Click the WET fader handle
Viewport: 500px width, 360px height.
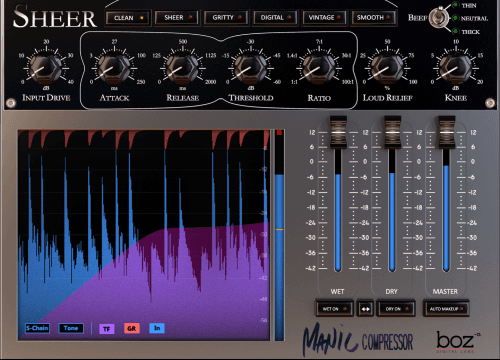click(x=338, y=132)
